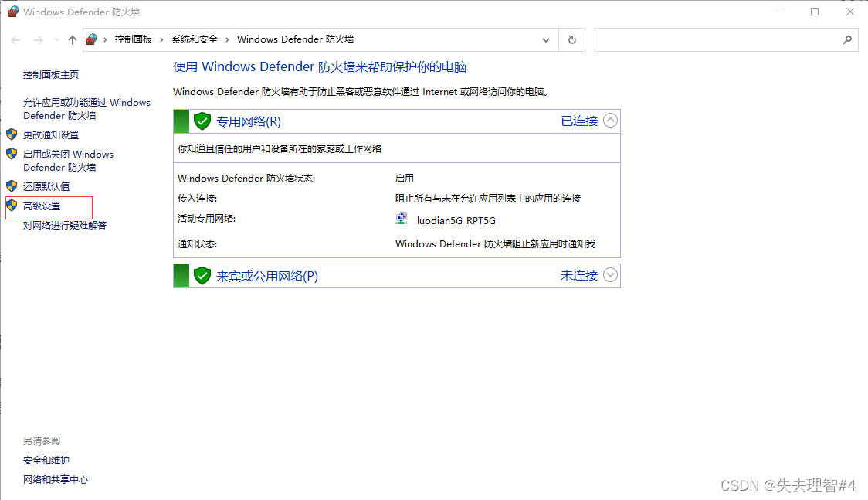Click the network icon beside luodian5G_RPT5G

402,219
